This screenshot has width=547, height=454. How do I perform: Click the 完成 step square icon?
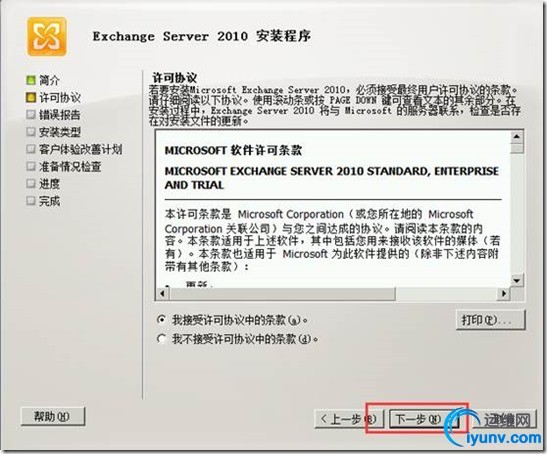(x=31, y=201)
